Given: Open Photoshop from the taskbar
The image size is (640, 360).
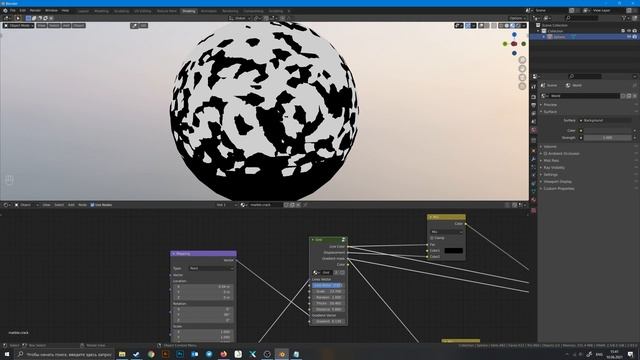Looking at the screenshot, I should coord(180,354).
